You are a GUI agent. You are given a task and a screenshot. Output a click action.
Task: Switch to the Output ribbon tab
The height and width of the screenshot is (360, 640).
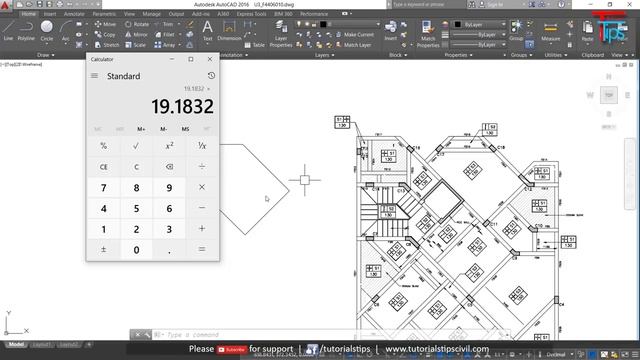tap(176, 14)
